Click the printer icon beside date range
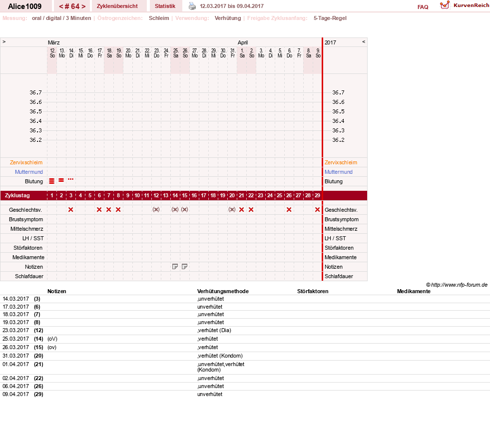Image resolution: width=490 pixels, height=448 pixels. [192, 6]
